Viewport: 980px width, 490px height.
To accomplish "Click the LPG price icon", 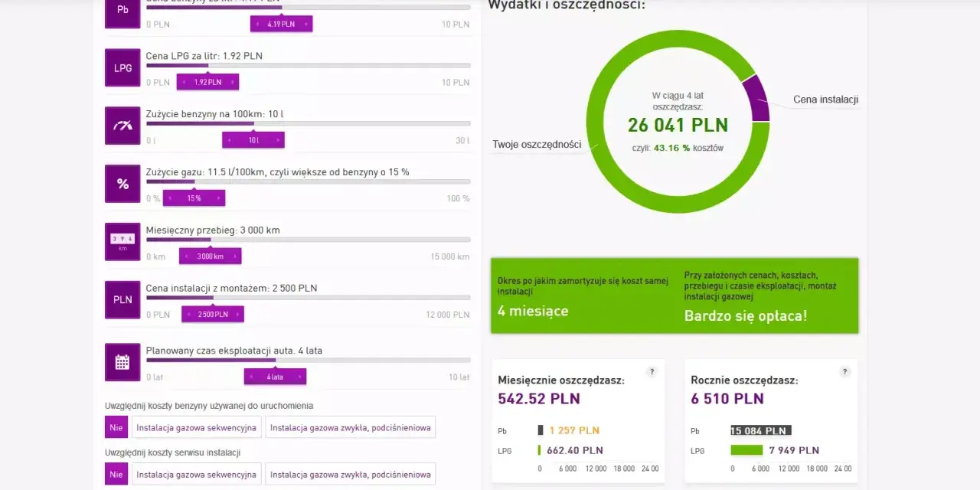I will (122, 67).
